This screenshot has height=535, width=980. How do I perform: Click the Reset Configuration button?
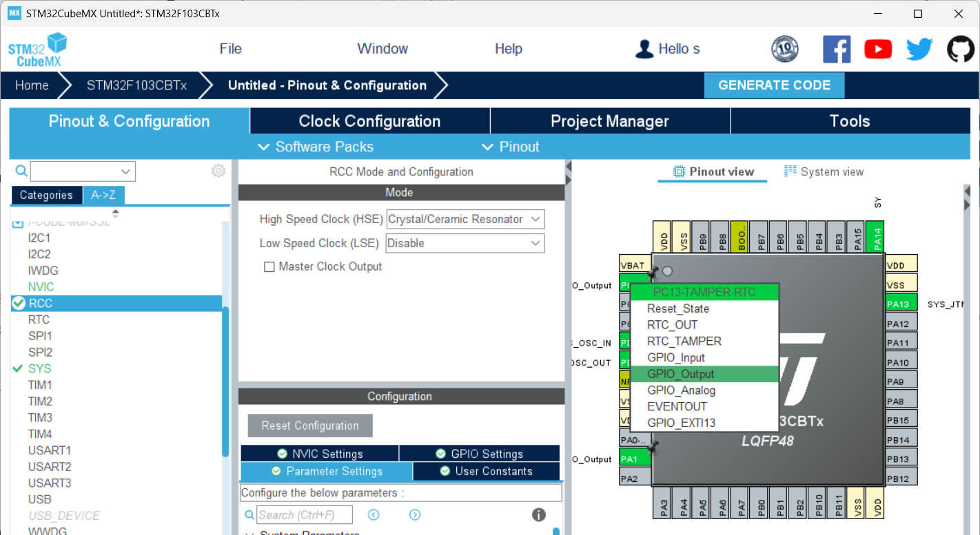pyautogui.click(x=310, y=426)
